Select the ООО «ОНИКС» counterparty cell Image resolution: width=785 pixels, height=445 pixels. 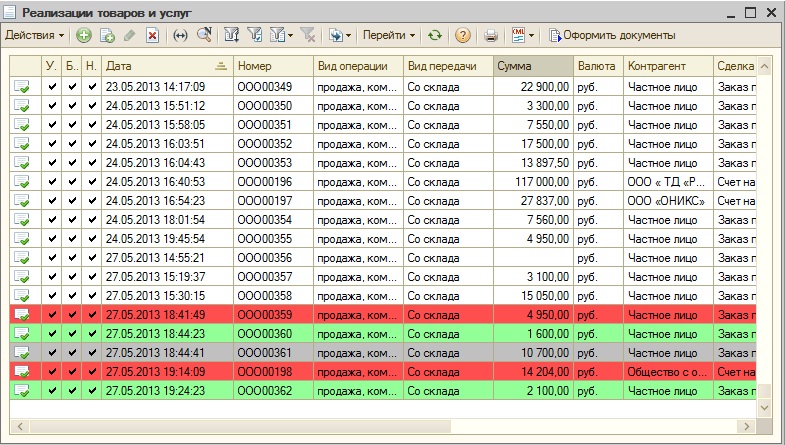[668, 201]
